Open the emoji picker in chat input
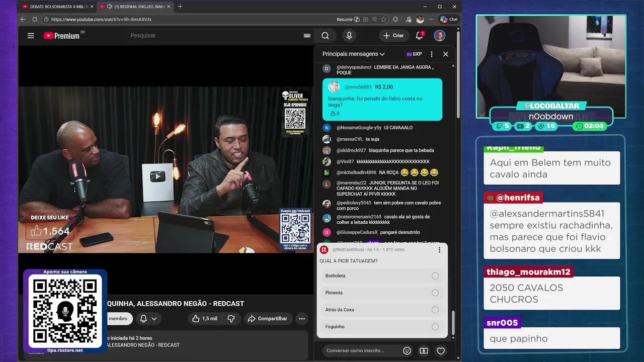The height and width of the screenshot is (362, 644). click(407, 351)
